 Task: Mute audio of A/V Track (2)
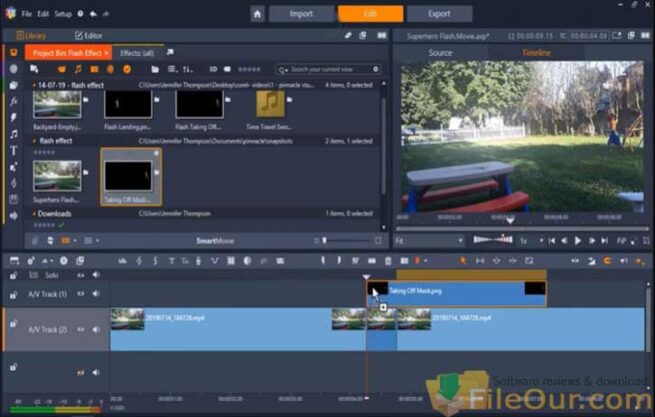(96, 329)
